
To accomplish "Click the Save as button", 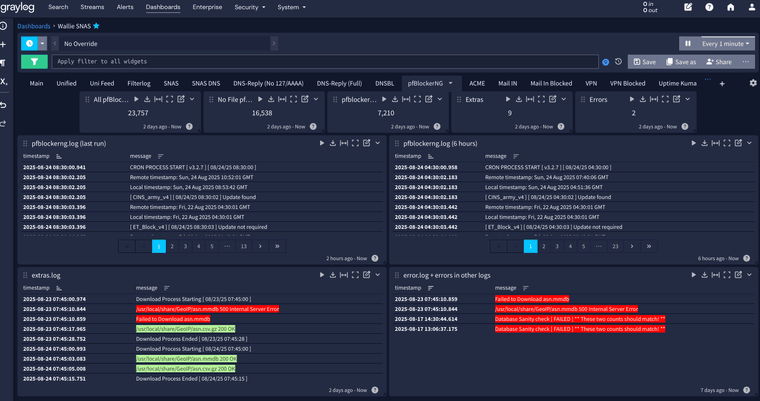I will (681, 62).
